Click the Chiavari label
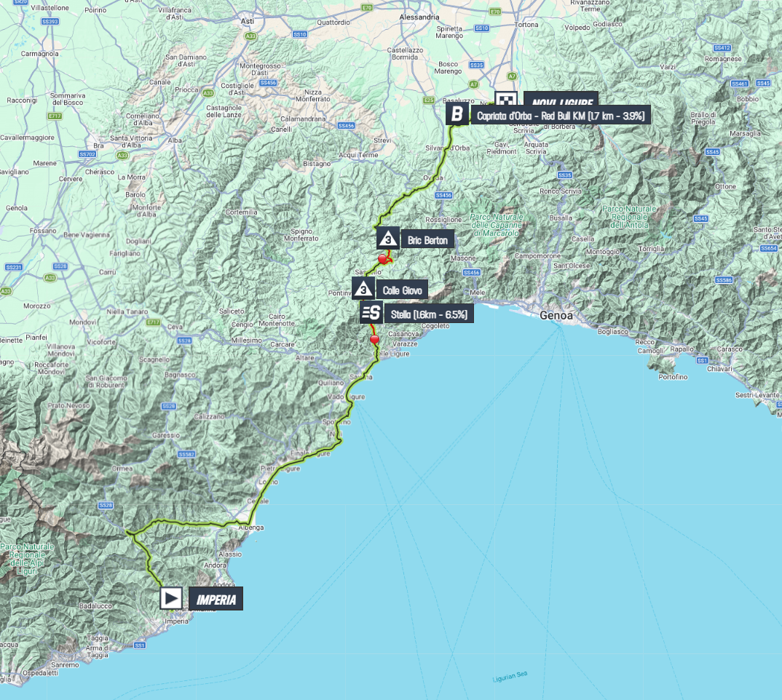Image resolution: width=782 pixels, height=700 pixels. (719, 369)
